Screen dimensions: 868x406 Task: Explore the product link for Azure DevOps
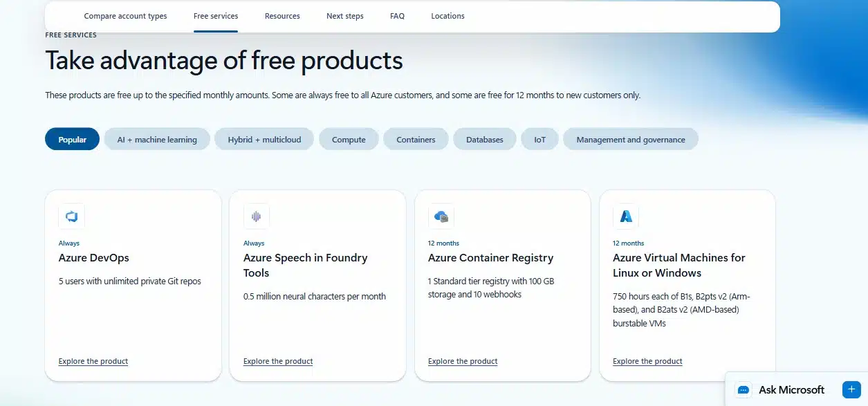tap(93, 361)
